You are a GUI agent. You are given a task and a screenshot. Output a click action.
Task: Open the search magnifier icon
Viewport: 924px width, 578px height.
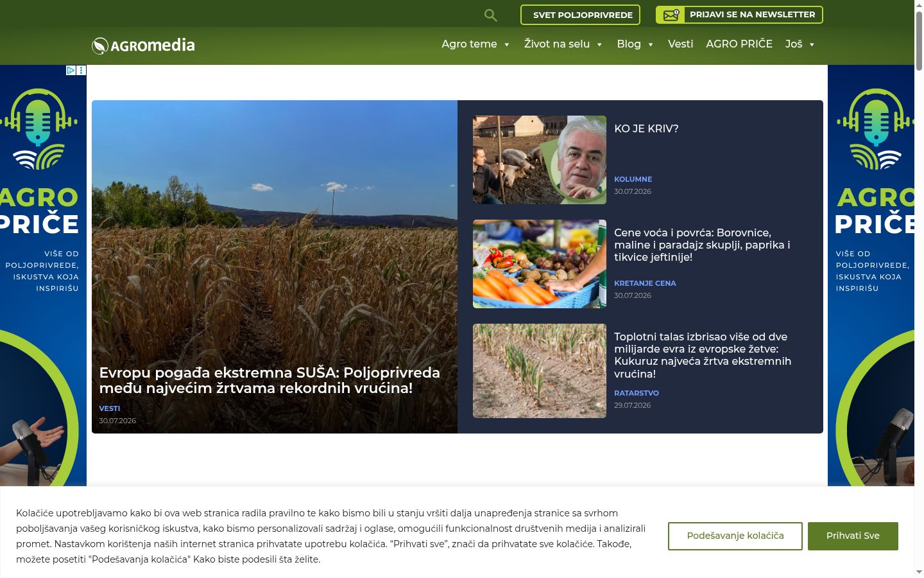(x=490, y=15)
